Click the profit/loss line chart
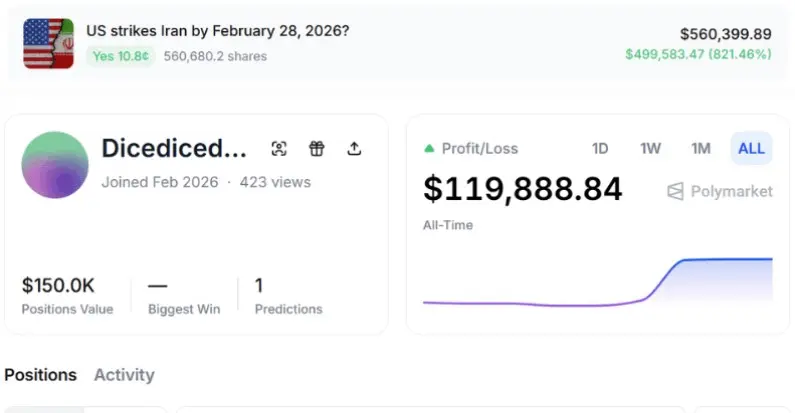The height and width of the screenshot is (413, 795). [x=597, y=285]
